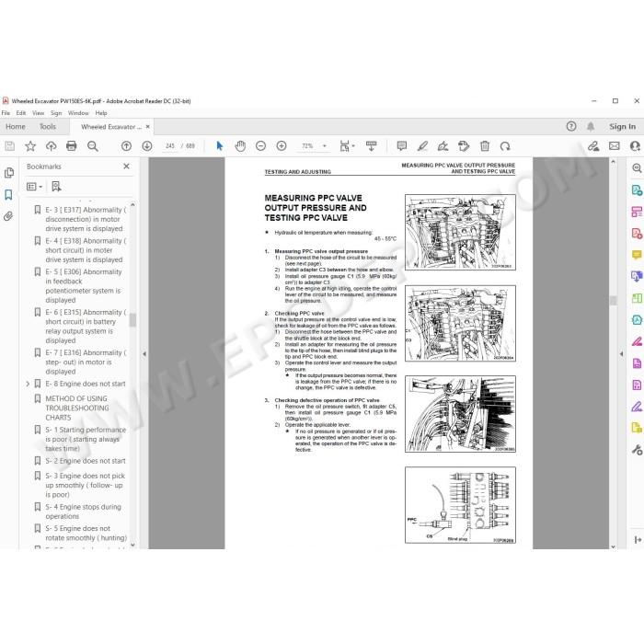Open bookmark options dropdown
Viewport: 644px width, 644px height.
click(35, 187)
